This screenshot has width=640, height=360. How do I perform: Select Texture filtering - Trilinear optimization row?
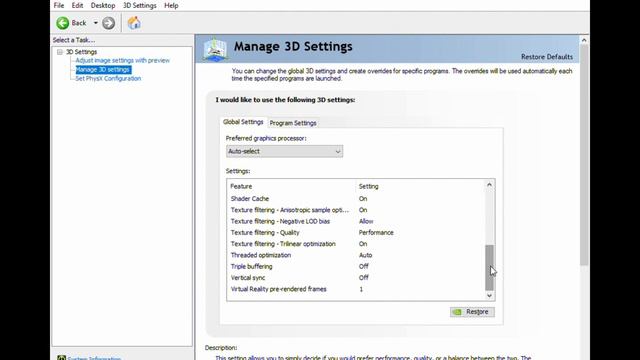(x=355, y=244)
